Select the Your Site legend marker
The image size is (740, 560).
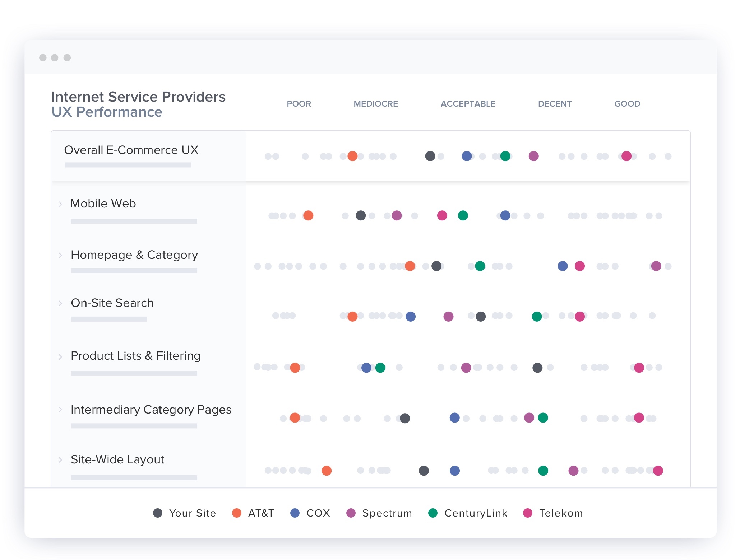[158, 513]
